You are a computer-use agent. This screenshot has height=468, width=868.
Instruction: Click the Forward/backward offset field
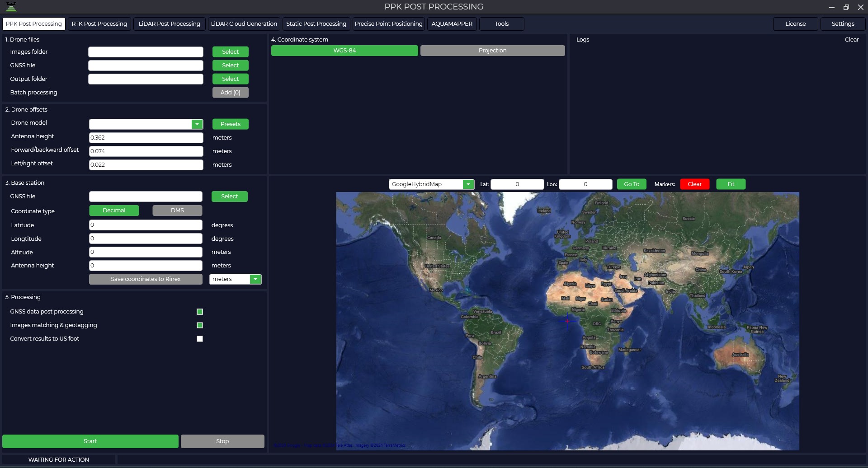pos(146,151)
